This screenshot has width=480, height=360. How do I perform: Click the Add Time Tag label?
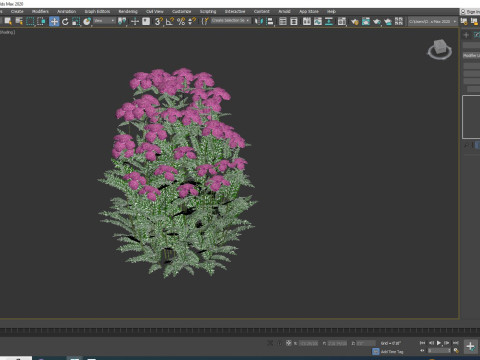392,352
